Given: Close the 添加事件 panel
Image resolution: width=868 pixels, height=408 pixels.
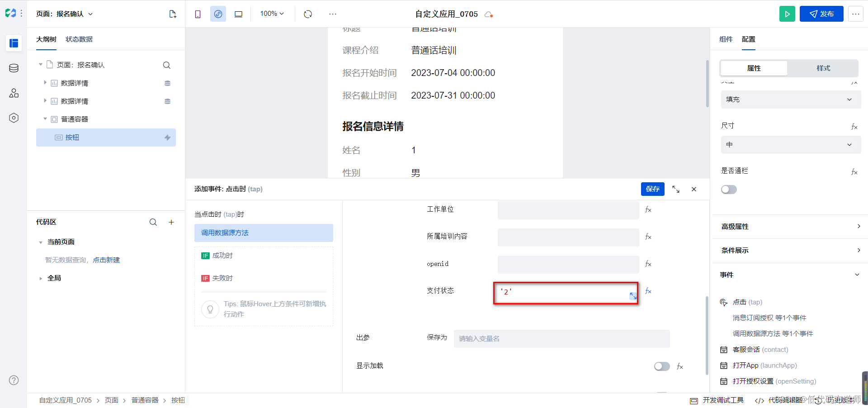Looking at the screenshot, I should 694,189.
